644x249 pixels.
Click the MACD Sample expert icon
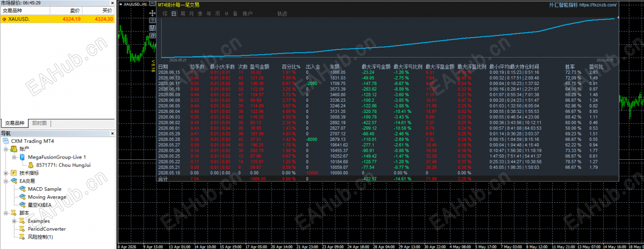23,189
